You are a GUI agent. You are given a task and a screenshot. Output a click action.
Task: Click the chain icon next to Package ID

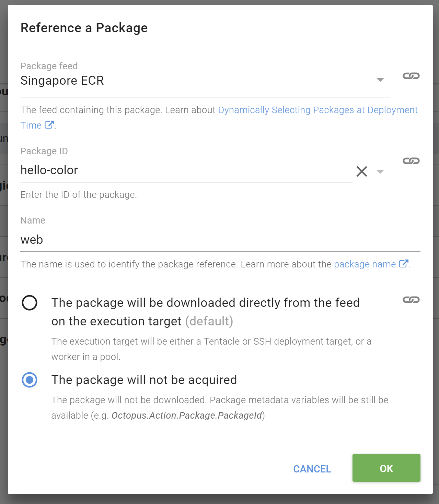[x=411, y=160]
